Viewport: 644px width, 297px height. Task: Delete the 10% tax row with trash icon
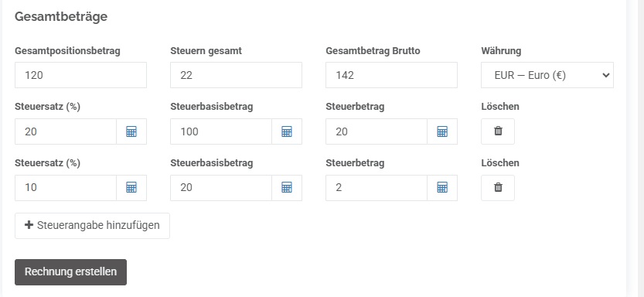(x=498, y=188)
